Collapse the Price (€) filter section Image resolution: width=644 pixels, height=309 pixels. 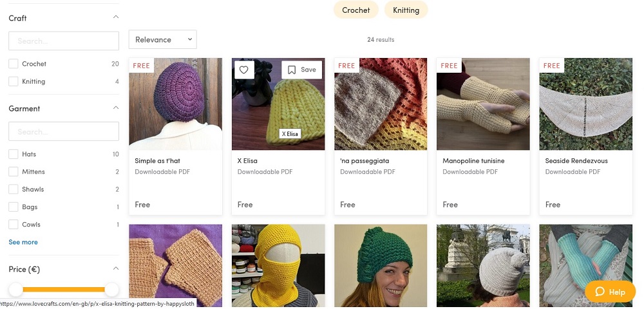(115, 269)
